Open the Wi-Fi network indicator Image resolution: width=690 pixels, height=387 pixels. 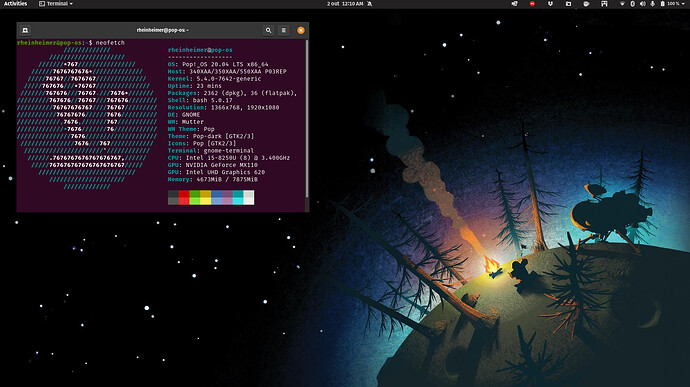622,4
